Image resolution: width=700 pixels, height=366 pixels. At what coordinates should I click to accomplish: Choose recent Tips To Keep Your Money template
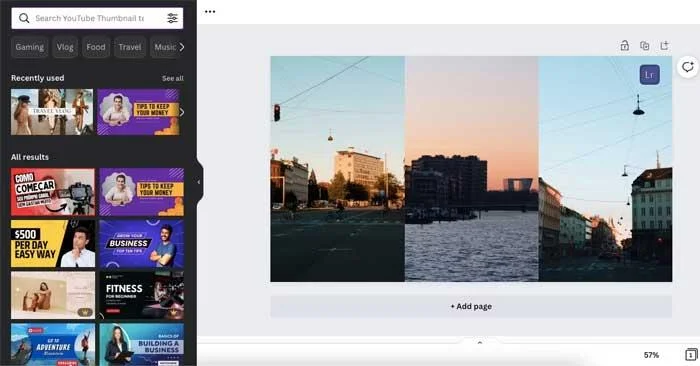point(138,112)
